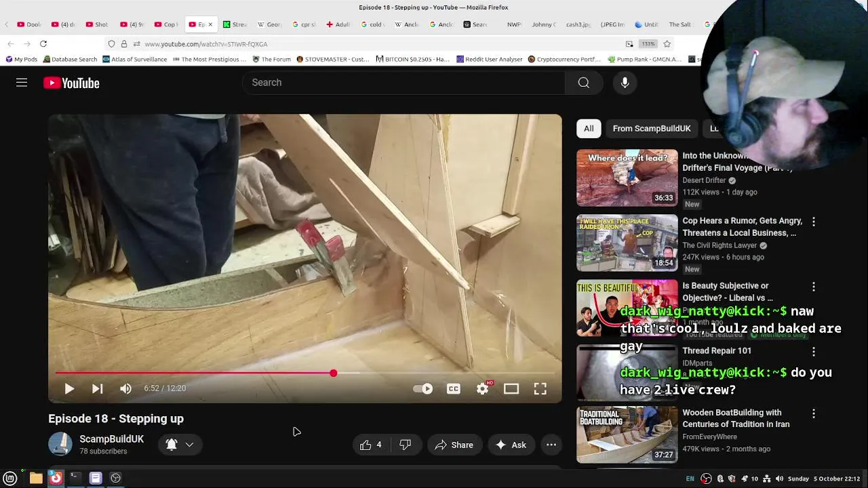Click the browser URL address bar

point(380,44)
